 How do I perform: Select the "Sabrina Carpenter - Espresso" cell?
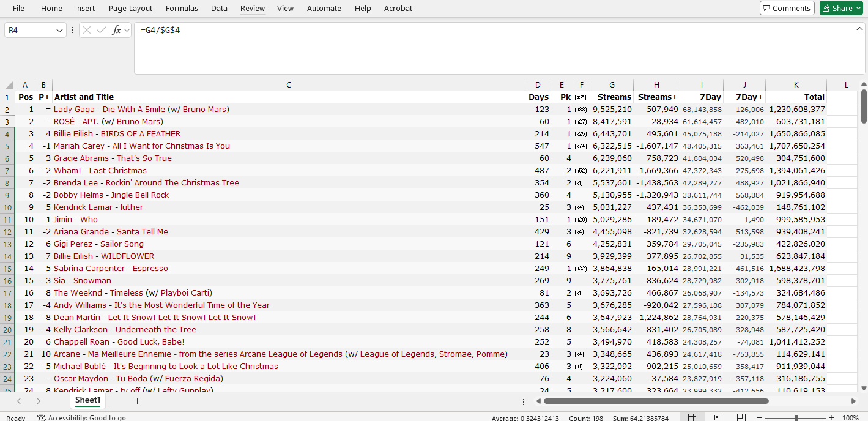click(289, 269)
